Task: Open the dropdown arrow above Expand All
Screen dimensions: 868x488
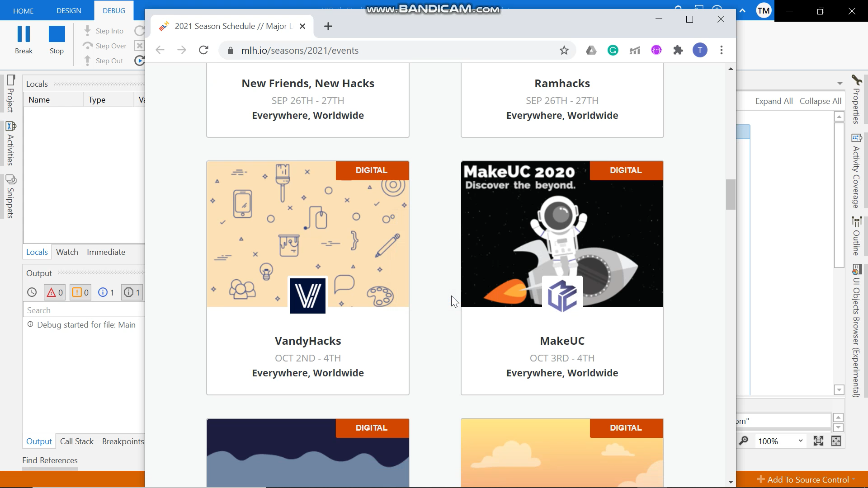Action: coord(840,84)
